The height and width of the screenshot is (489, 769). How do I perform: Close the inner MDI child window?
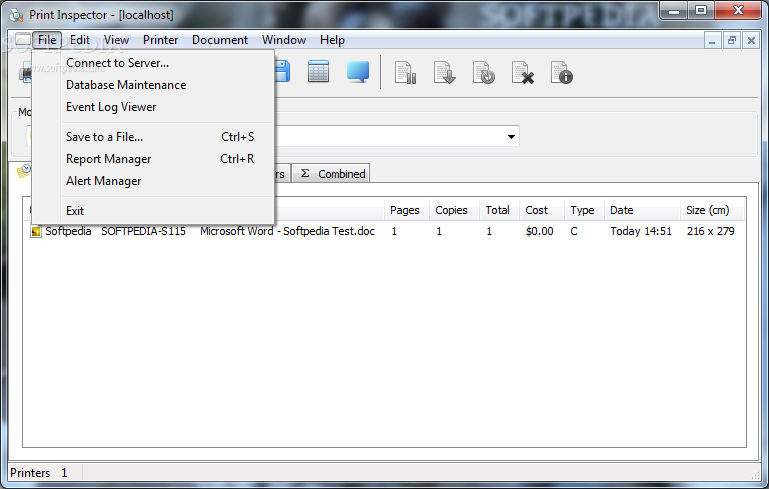[x=751, y=40]
